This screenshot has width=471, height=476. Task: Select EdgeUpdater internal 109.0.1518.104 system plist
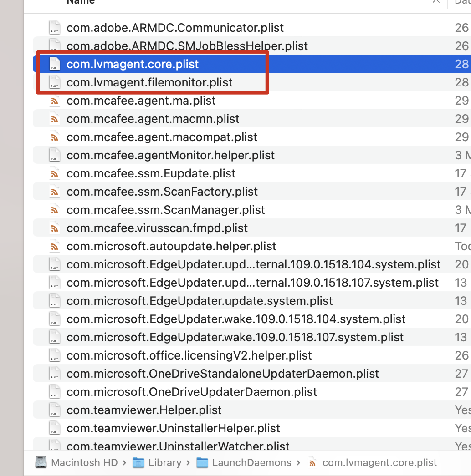pos(253,265)
